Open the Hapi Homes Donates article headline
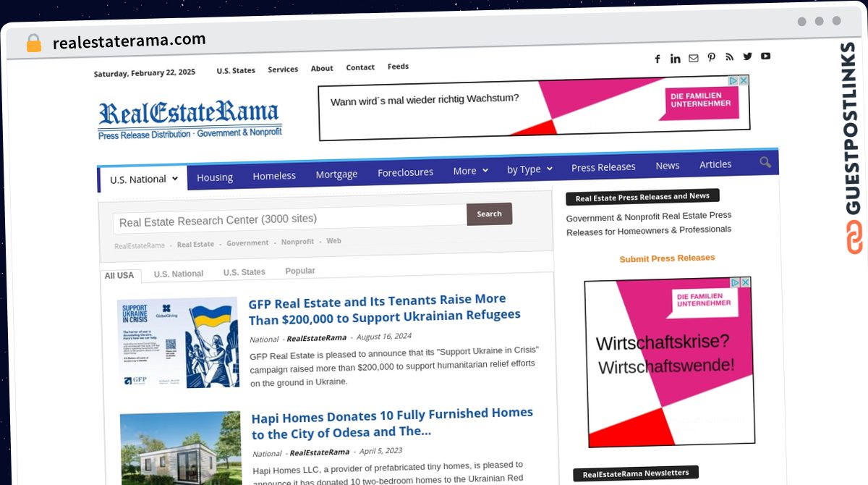Image resolution: width=868 pixels, height=485 pixels. pos(392,423)
